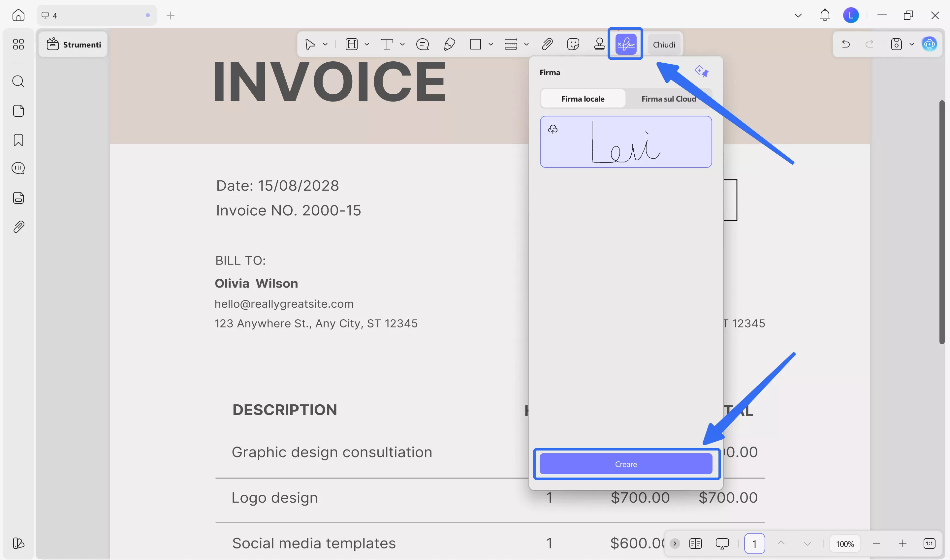Click the comment note tool

[x=422, y=45]
